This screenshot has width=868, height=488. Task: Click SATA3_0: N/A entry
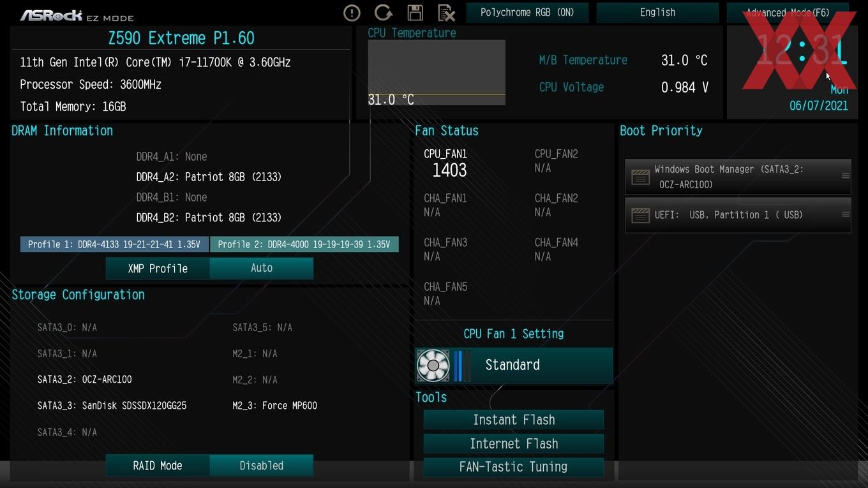67,327
